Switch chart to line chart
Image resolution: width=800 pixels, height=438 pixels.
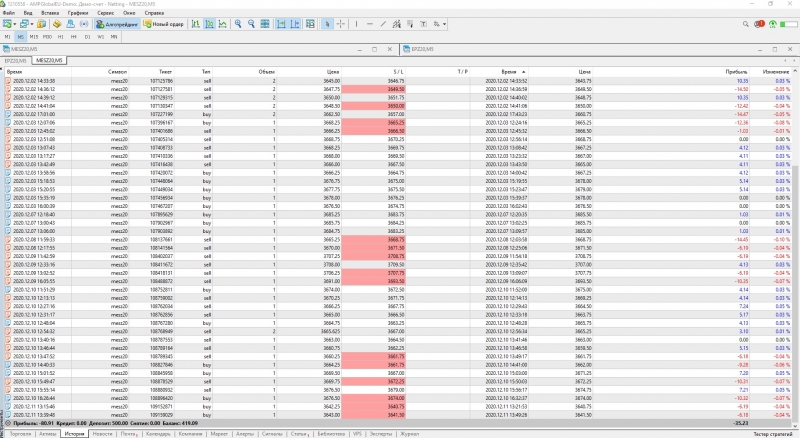click(x=223, y=24)
